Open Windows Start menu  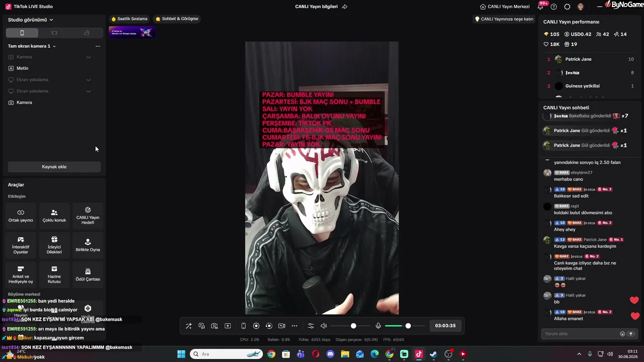coord(181,354)
